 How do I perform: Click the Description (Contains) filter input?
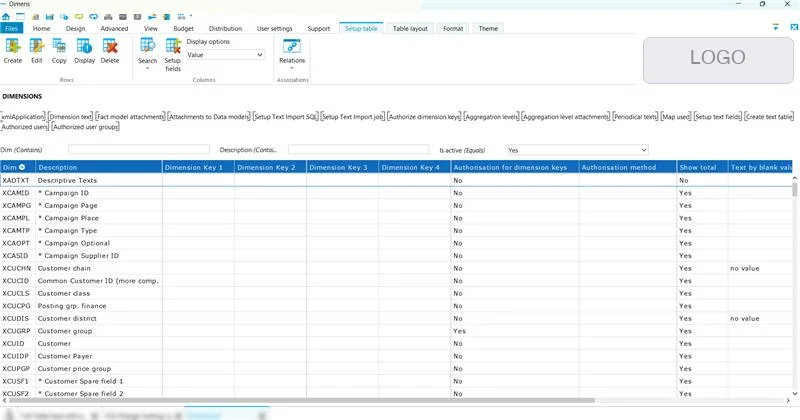pos(359,149)
